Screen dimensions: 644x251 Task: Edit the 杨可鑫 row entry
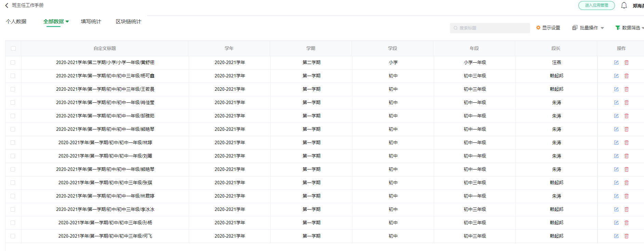(616, 76)
